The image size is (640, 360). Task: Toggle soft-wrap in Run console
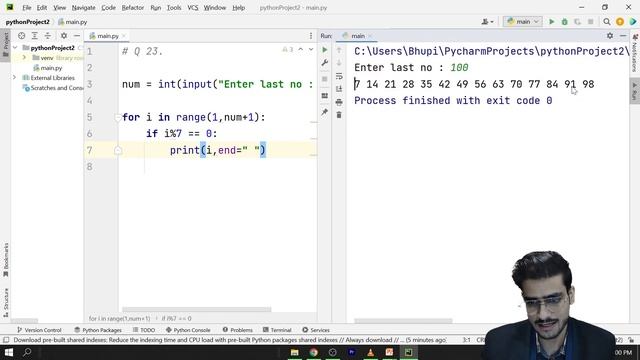click(x=339, y=76)
